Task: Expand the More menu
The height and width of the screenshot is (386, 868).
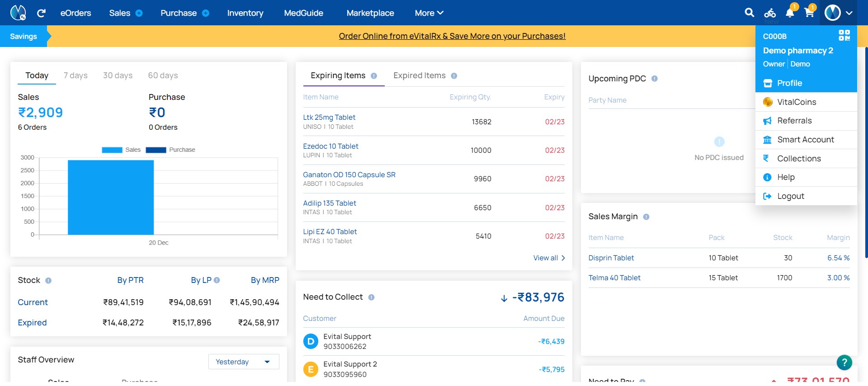Action: (x=429, y=13)
